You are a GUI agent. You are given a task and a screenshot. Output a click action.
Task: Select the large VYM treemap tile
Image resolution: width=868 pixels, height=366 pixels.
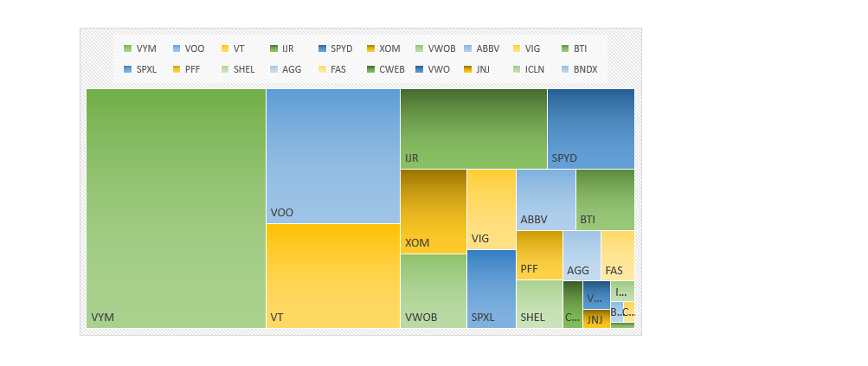pyautogui.click(x=176, y=208)
